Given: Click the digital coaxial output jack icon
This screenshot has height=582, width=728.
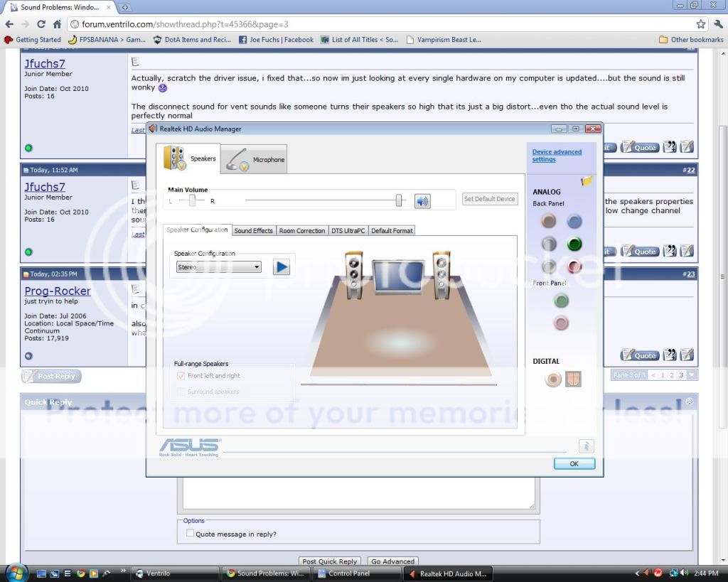Looking at the screenshot, I should coord(553,379).
